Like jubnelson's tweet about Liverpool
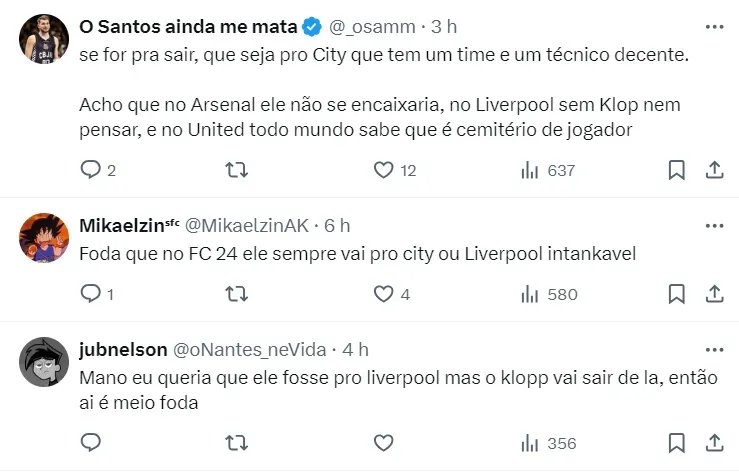The image size is (739, 476). pyautogui.click(x=383, y=442)
